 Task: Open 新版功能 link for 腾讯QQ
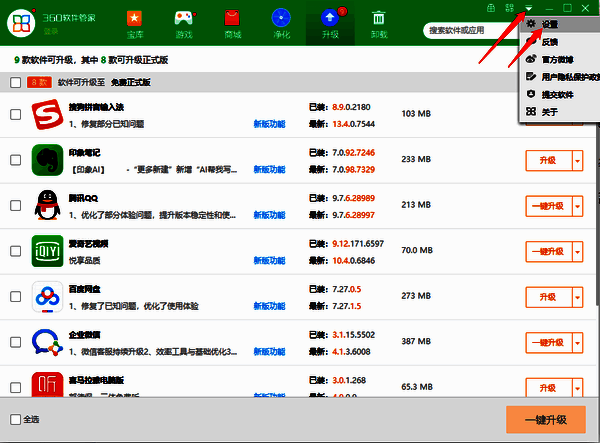coord(269,215)
